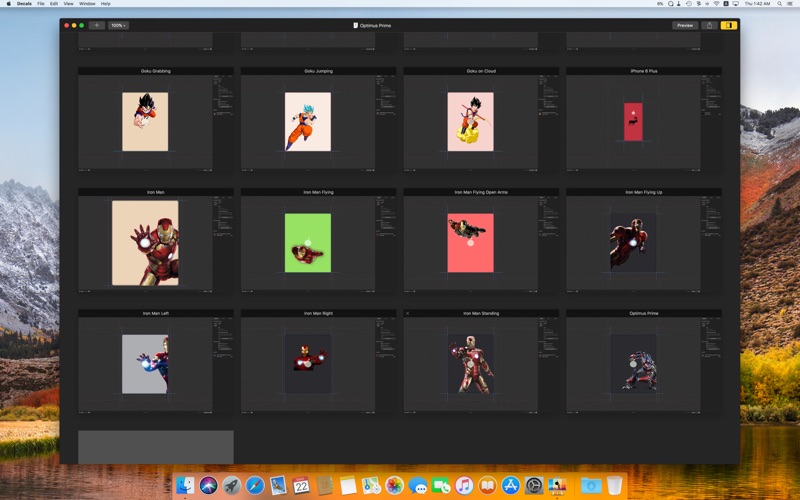800x500 pixels.
Task: Select the Iron Man Flying green document
Action: pyautogui.click(x=318, y=241)
